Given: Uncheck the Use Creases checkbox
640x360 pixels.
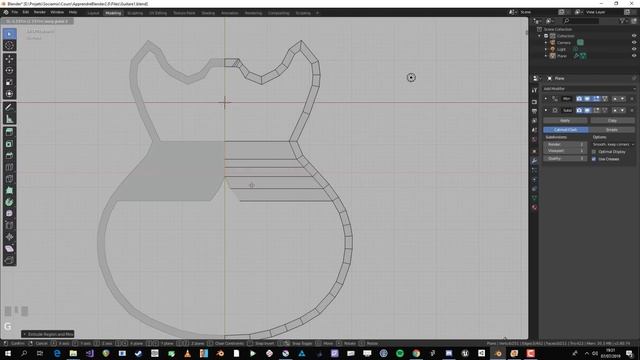Looking at the screenshot, I should [x=594, y=159].
